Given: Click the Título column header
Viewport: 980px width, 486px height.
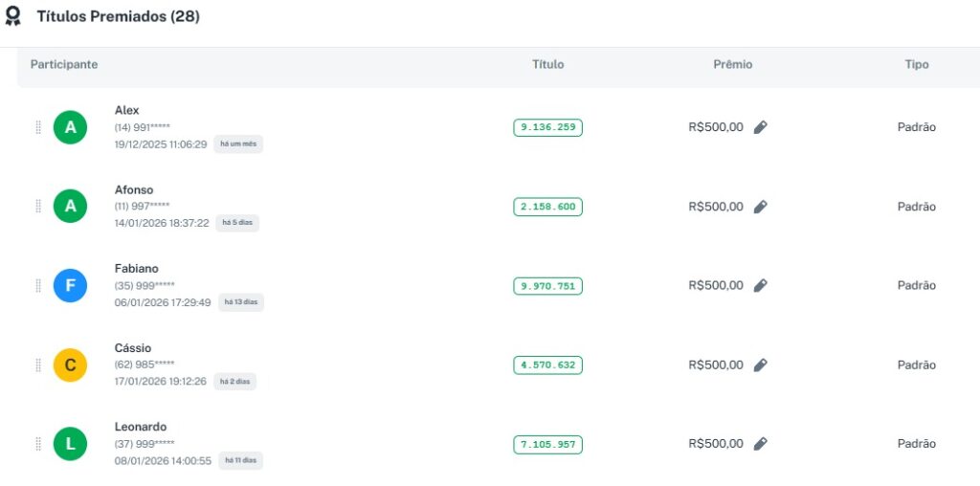Looking at the screenshot, I should point(548,65).
